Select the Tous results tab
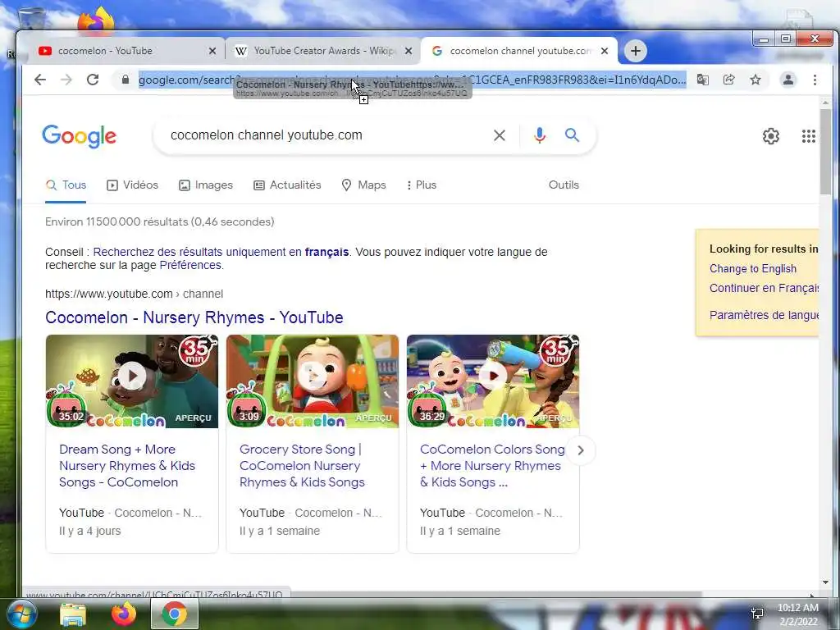 coord(66,185)
